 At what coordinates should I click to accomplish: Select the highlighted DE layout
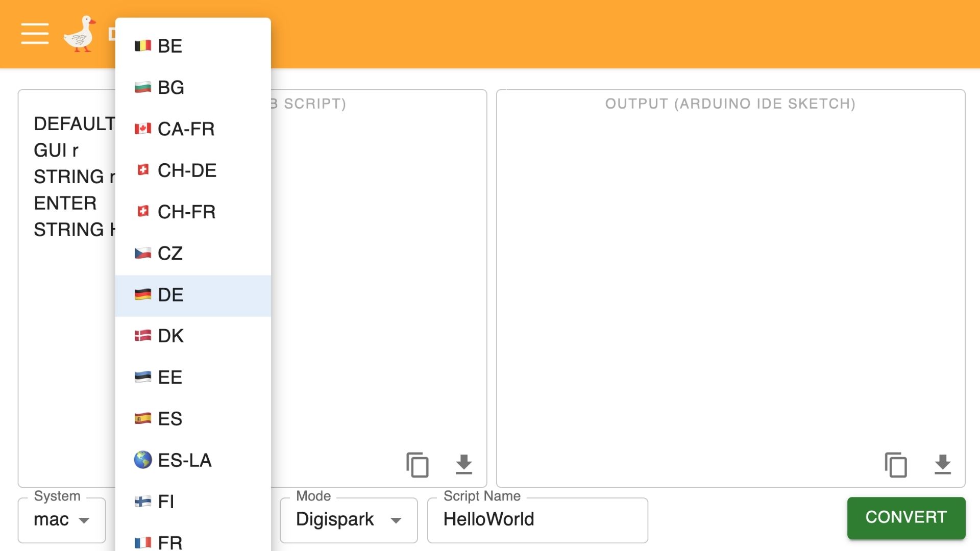pos(193,295)
